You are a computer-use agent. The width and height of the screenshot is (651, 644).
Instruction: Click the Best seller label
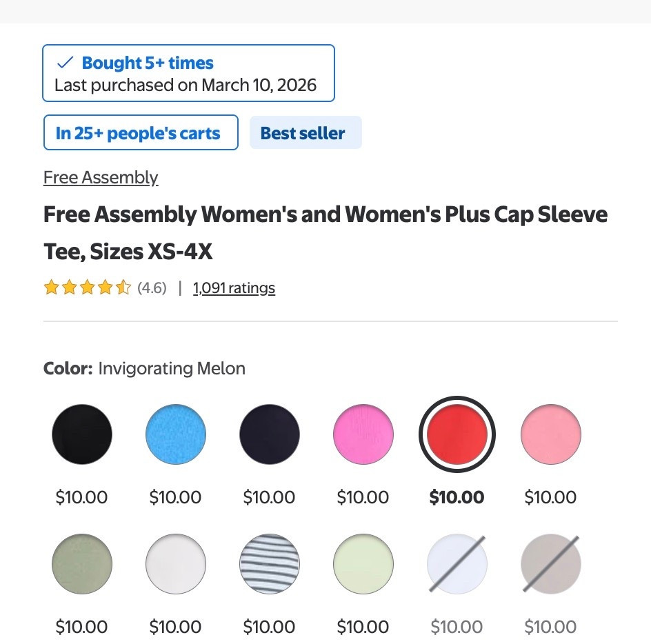click(x=306, y=132)
